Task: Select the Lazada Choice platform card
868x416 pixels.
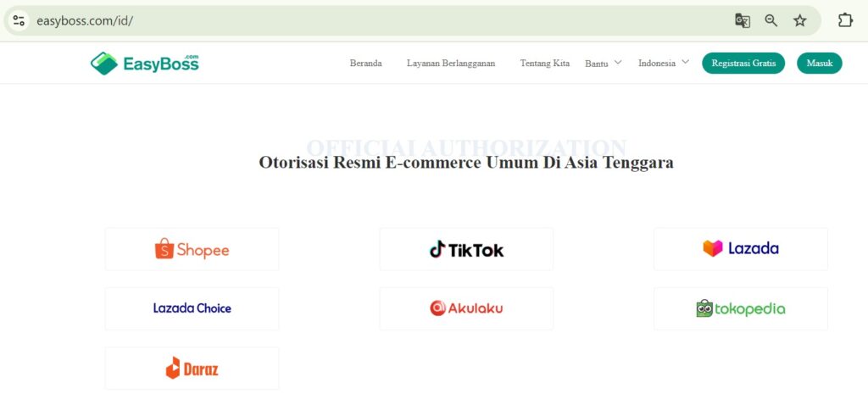Action: pos(192,308)
